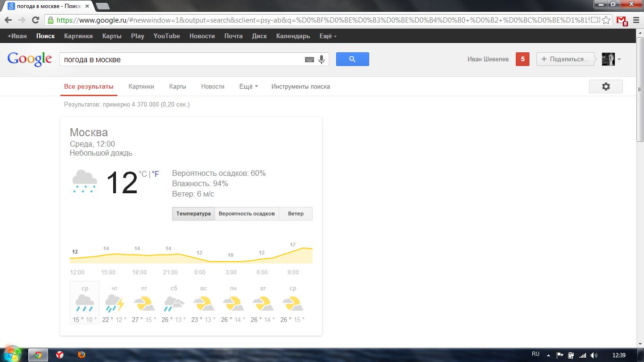Screen dimensions: 644x362
Task: Open YouTube in the black Google bar
Action: pyautogui.click(x=167, y=36)
